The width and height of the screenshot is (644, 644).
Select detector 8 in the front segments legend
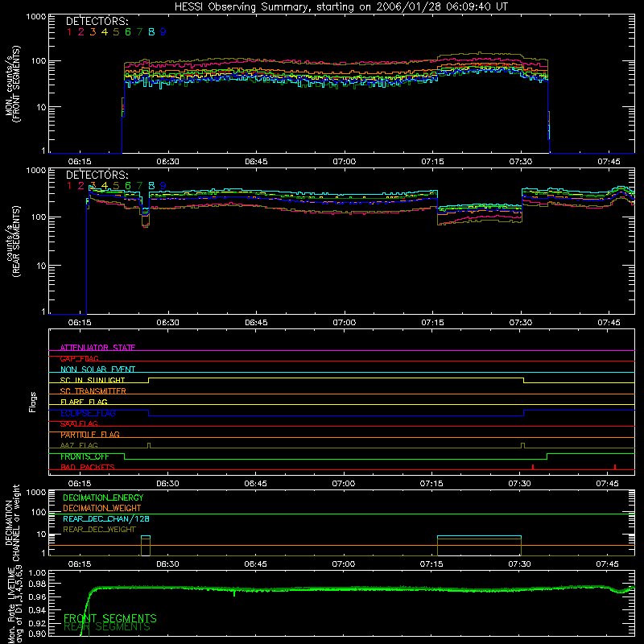(x=151, y=32)
